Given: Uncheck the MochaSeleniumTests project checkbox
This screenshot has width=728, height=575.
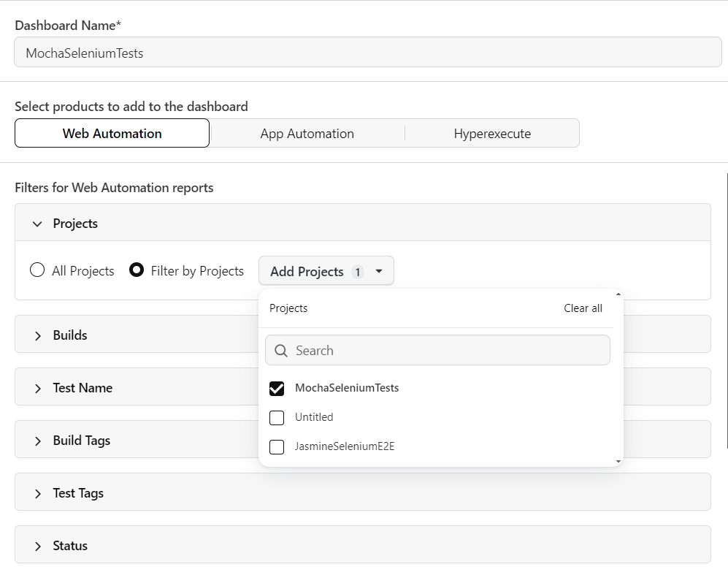Looking at the screenshot, I should (276, 388).
